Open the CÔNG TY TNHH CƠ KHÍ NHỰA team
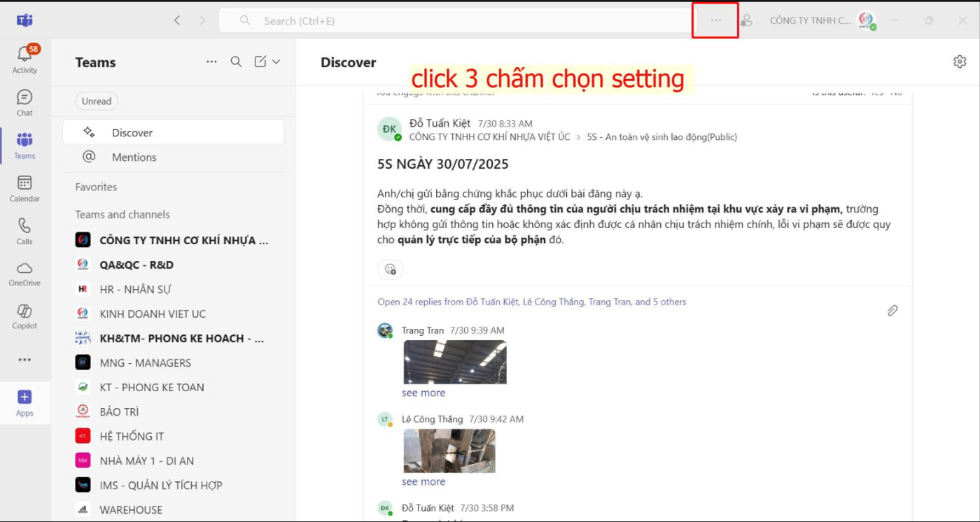Viewport: 980px width, 522px height. click(174, 240)
